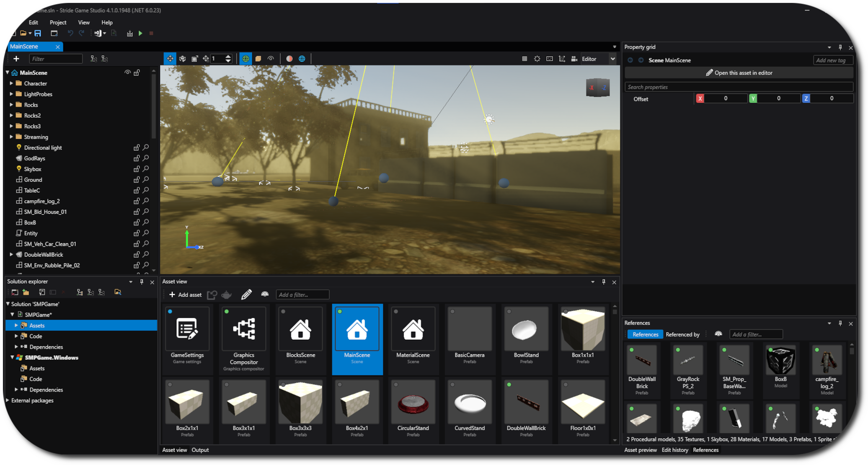Viewport: 868px width, 465px height.
Task: Toggle the Asset view eye display options
Action: pos(265,294)
